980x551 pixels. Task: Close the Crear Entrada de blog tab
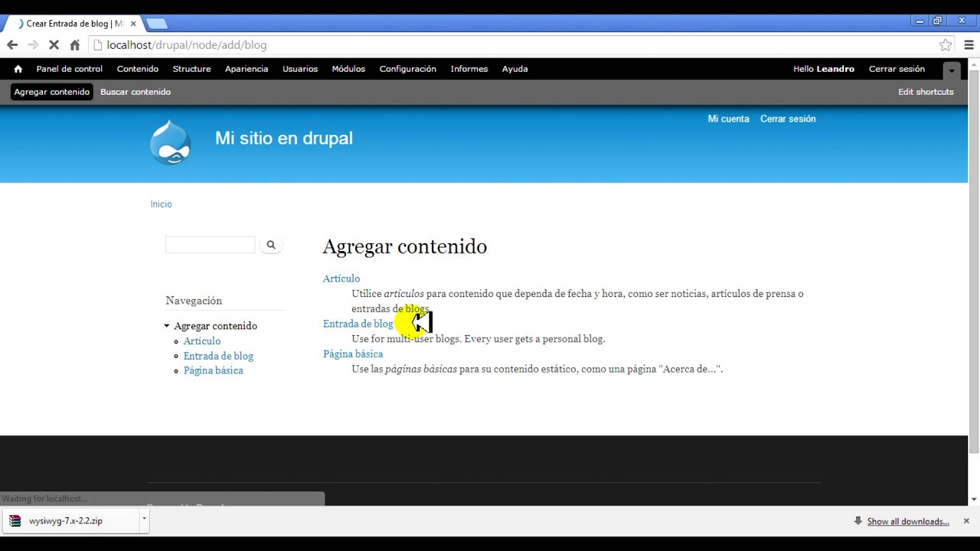click(x=132, y=24)
